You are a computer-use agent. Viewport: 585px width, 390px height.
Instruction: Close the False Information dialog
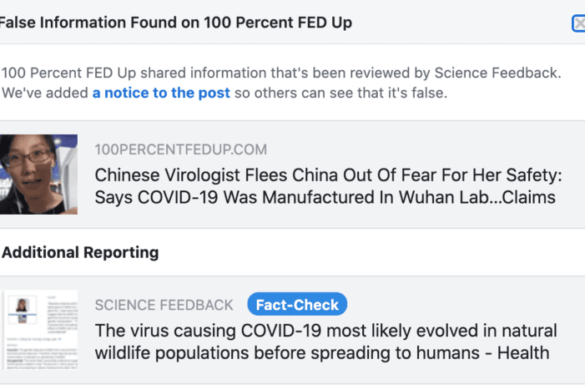click(579, 24)
